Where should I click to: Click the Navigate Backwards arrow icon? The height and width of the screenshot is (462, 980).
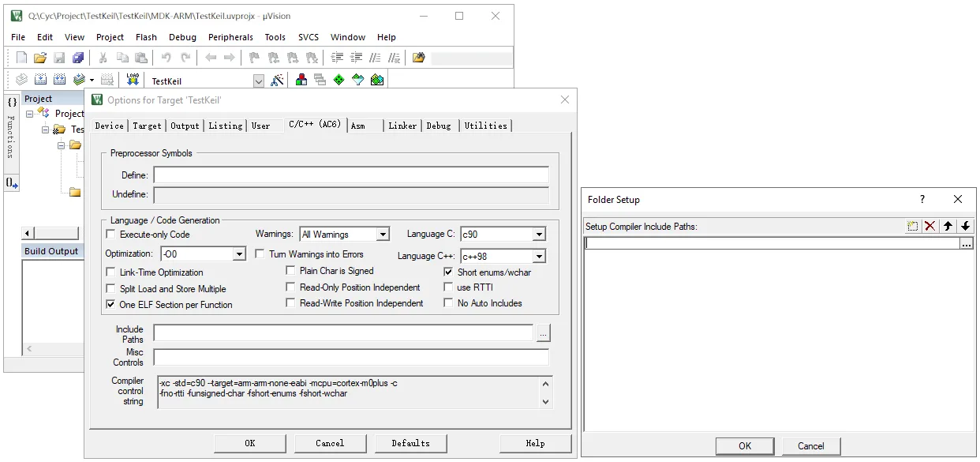pyautogui.click(x=211, y=58)
